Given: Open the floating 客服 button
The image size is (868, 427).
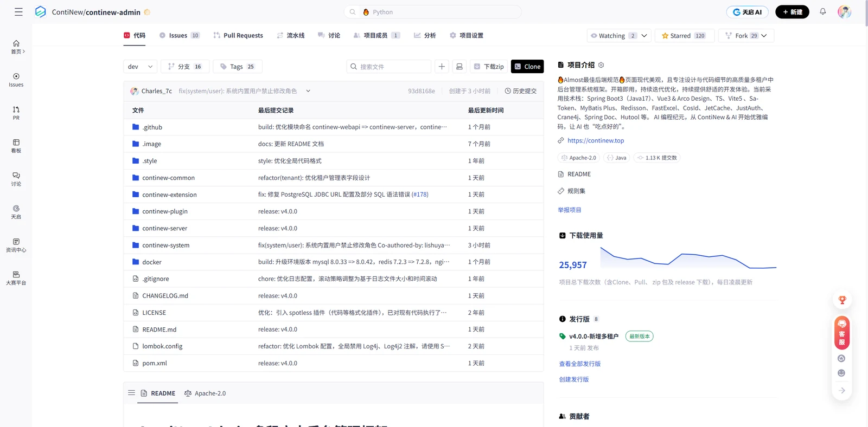Looking at the screenshot, I should (842, 332).
